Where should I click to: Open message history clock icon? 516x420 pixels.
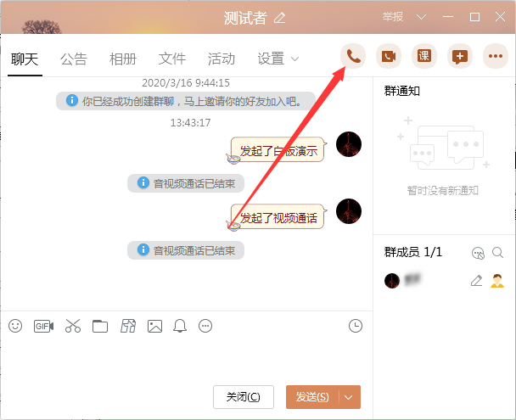(356, 326)
